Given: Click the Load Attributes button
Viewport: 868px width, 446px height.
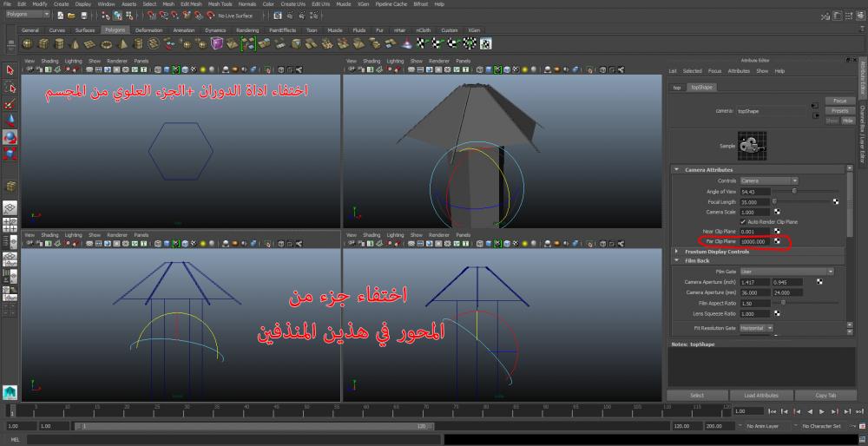Looking at the screenshot, I should click(761, 396).
